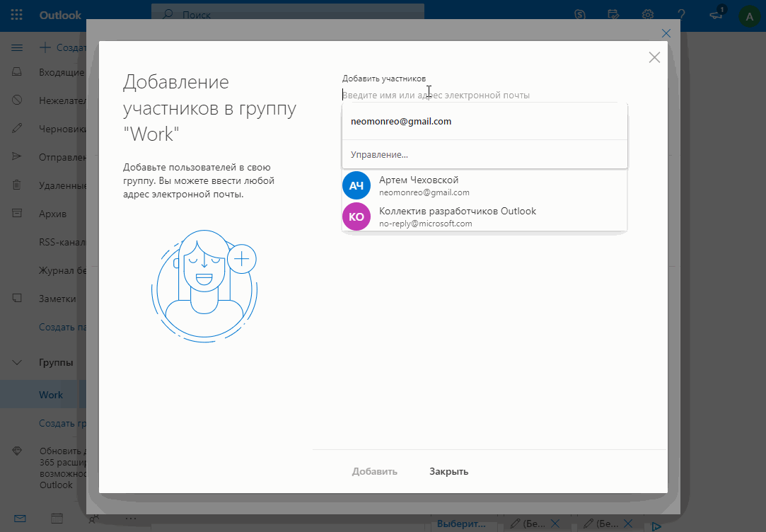Screen dimensions: 766x532
Task: Click the notes sticky icon
Action: click(16, 298)
